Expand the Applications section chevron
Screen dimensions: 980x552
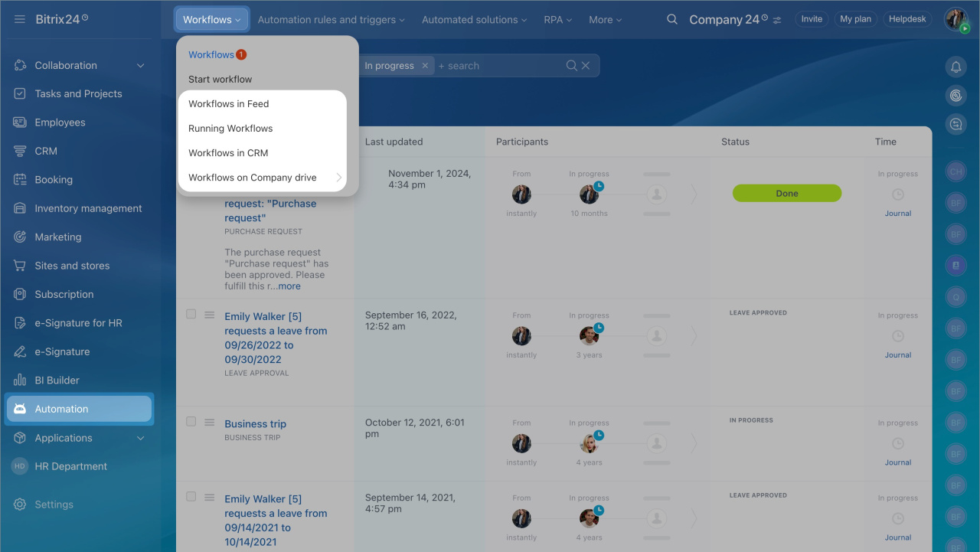(x=141, y=438)
